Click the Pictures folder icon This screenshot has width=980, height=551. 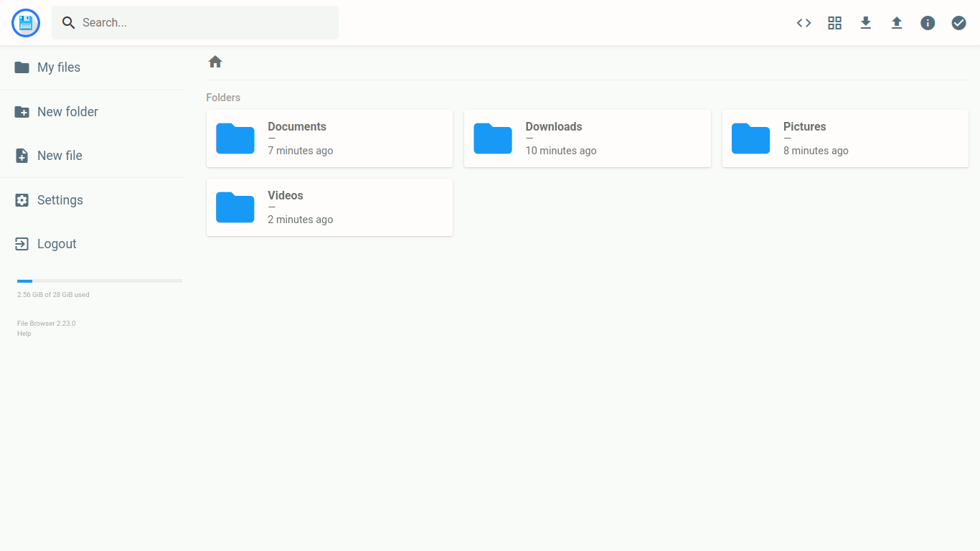click(750, 138)
